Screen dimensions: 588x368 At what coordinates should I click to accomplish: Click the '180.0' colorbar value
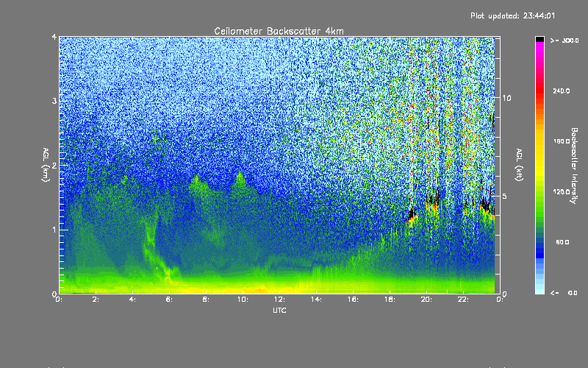click(x=562, y=141)
